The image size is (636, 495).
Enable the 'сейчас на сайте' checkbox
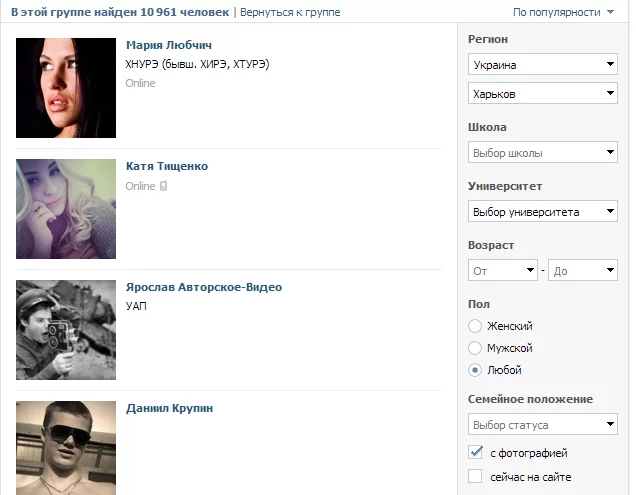(475, 476)
